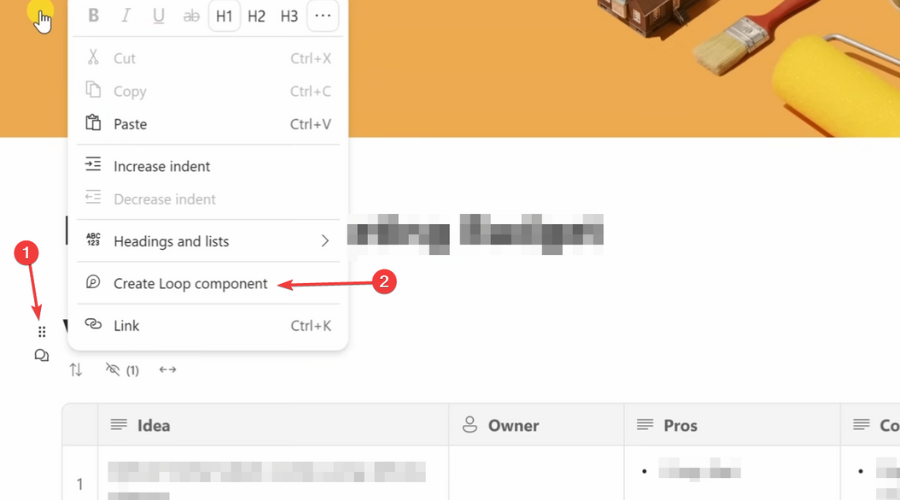Click the sort arrows icon above the table

point(76,370)
